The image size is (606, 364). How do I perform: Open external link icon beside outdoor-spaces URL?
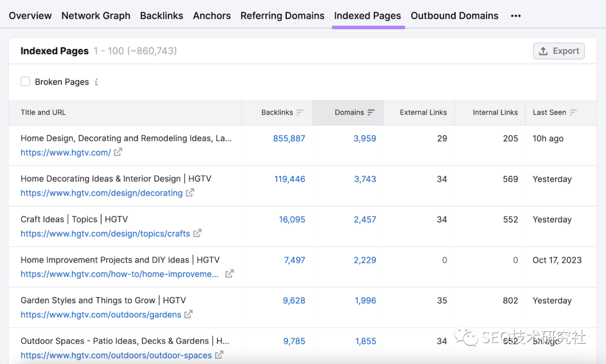[219, 354]
